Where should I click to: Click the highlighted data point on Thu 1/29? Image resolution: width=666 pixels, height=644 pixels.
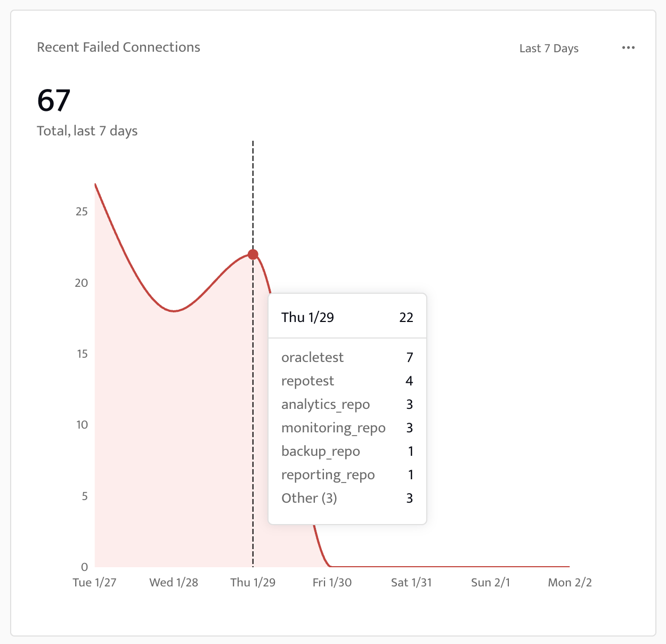click(x=253, y=254)
